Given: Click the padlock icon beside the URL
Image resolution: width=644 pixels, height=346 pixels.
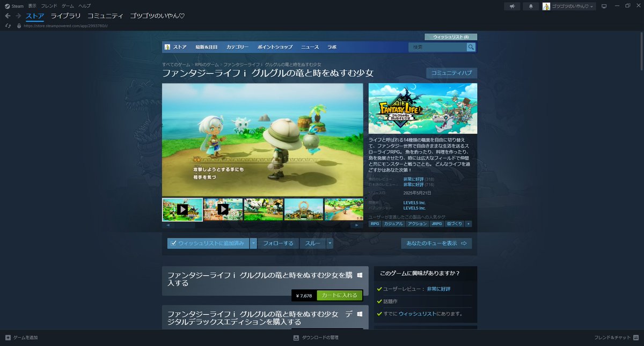Looking at the screenshot, I should click(19, 26).
